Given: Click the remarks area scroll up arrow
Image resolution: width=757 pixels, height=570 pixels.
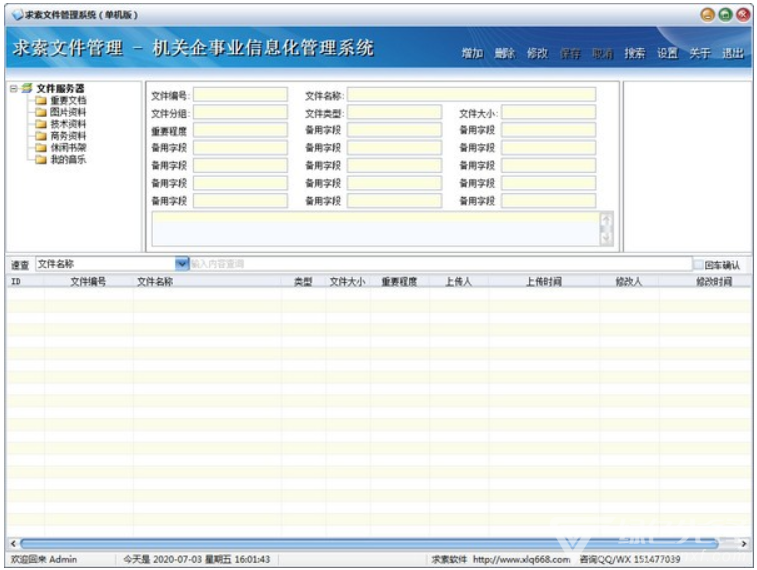Looking at the screenshot, I should [x=606, y=220].
